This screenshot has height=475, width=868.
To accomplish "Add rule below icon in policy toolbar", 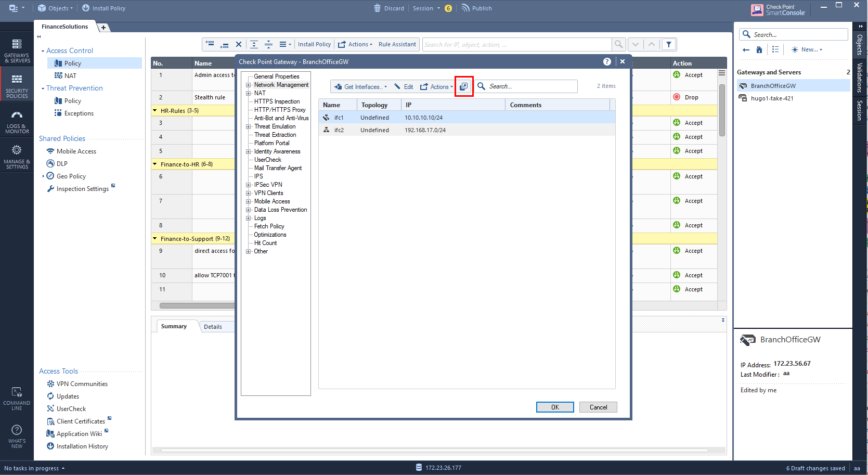I will 224,44.
